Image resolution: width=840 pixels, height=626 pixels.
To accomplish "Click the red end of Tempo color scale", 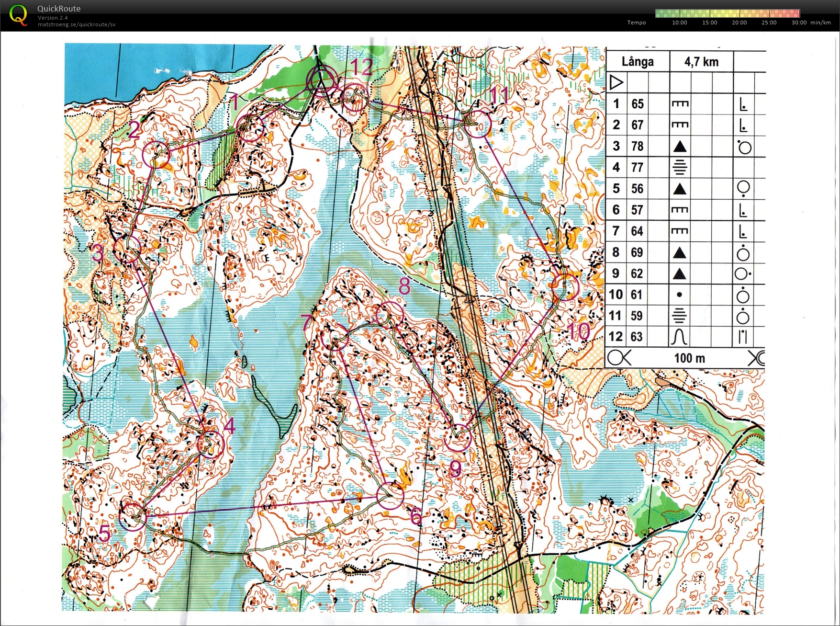I will click(x=795, y=13).
